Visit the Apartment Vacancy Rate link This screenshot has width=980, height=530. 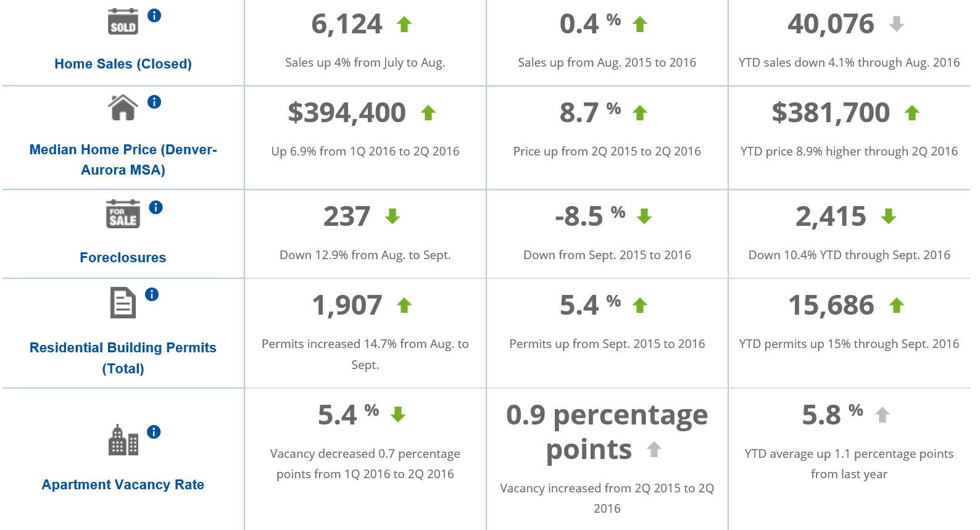123,484
